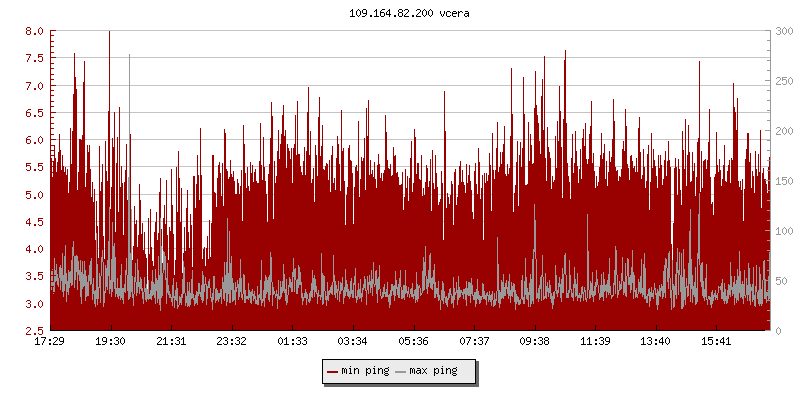The width and height of the screenshot is (800, 400).
Task: Click the 23:32 time axis label
Action: coord(232,341)
